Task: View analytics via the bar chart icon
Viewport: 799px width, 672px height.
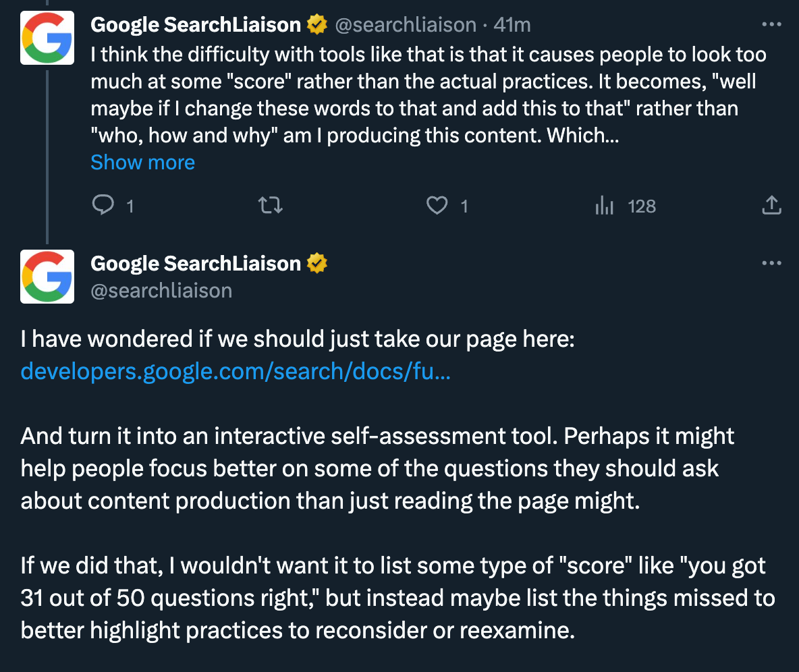Action: tap(605, 206)
